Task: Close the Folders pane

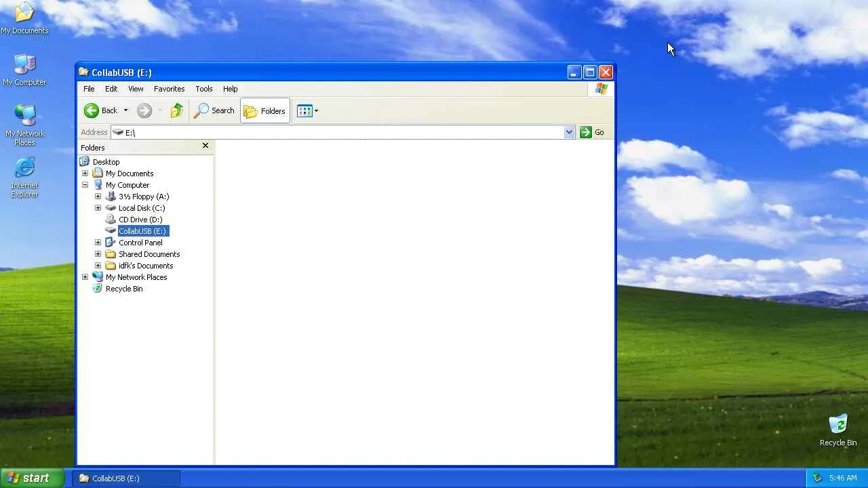Action: (x=205, y=146)
